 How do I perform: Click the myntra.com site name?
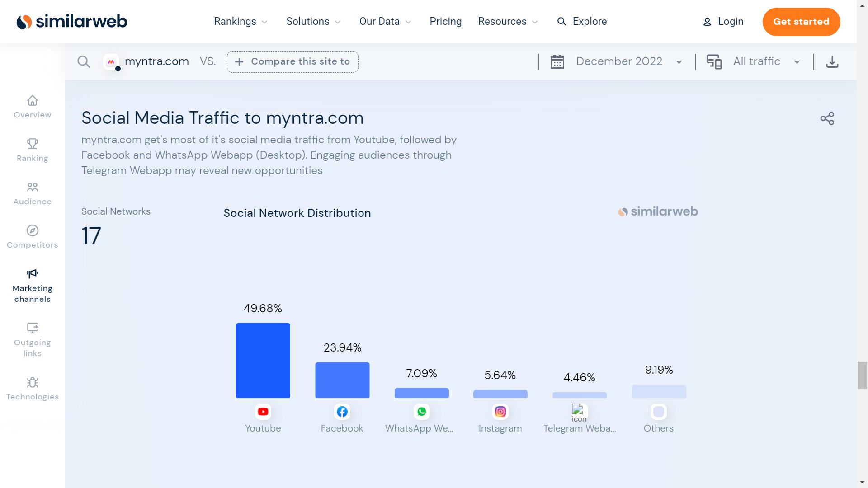157,61
